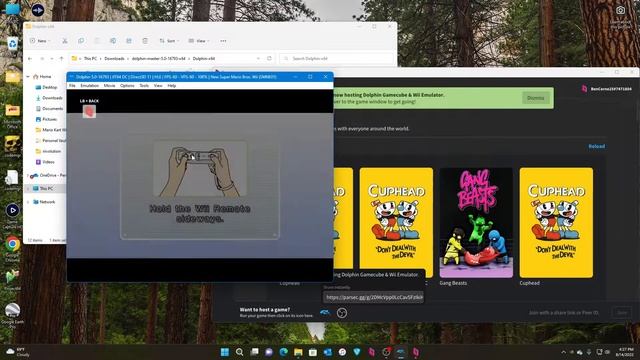Click the Back arrow in File Explorer
Screen dimensions: 640x360
tap(30, 59)
